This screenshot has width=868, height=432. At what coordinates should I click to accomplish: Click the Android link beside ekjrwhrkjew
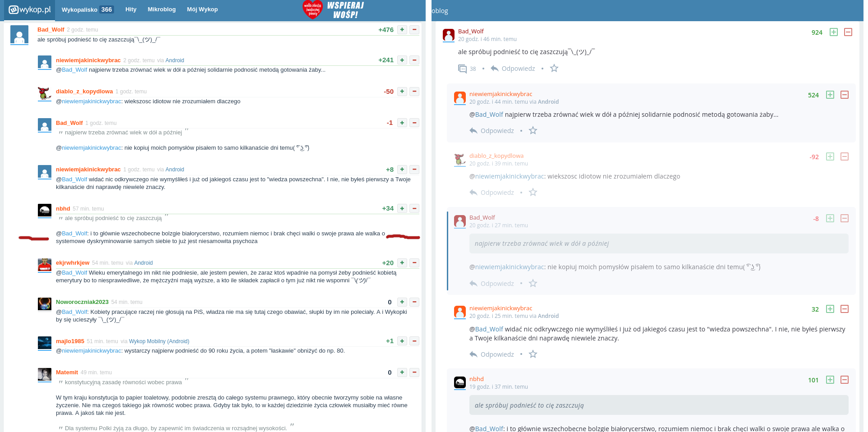[143, 263]
